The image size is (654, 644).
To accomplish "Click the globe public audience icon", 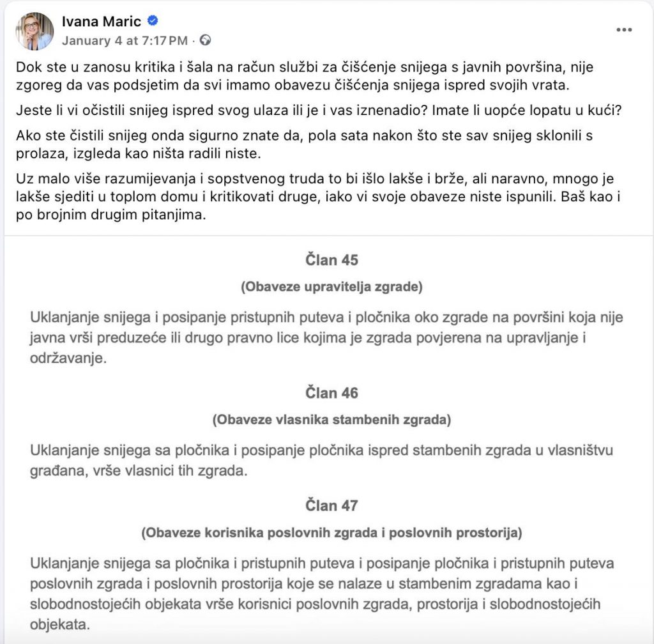I will pos(205,40).
